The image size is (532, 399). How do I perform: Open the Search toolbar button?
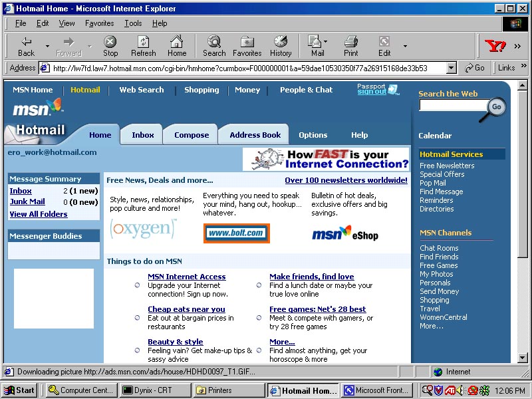214,47
